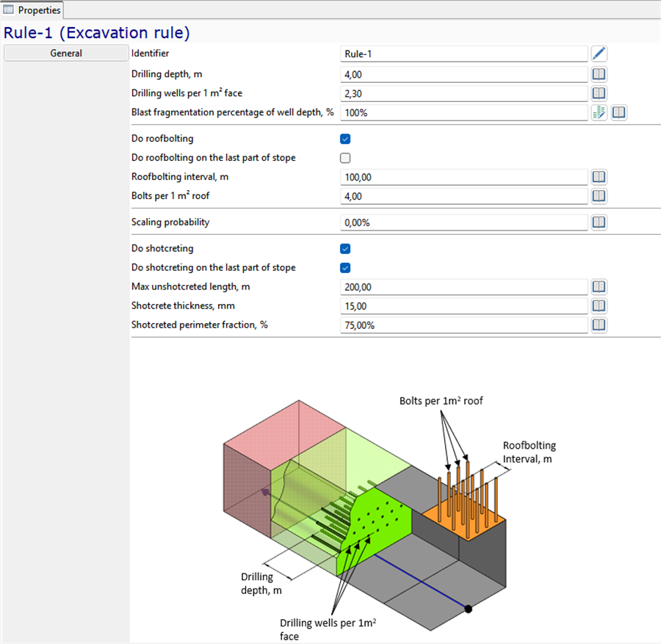This screenshot has height=644, width=661.
Task: Open book icon for Shotcreted perimeter fraction
Action: (x=599, y=325)
